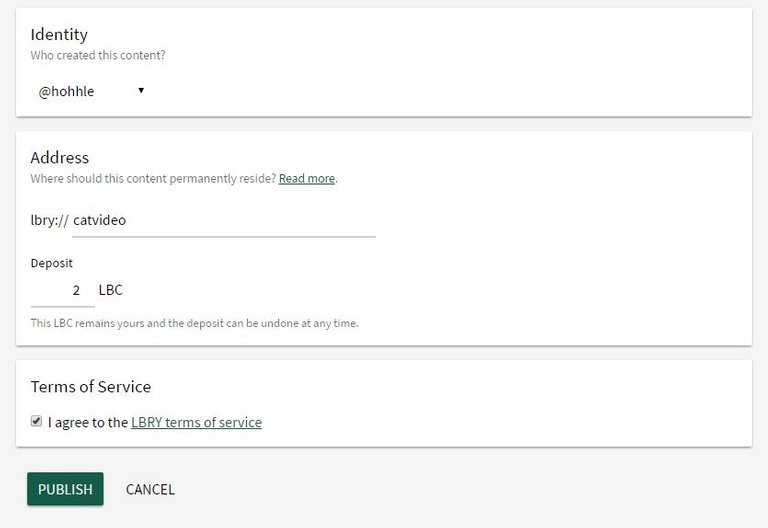Click "Where should this content permanently reside?" text
The width and height of the screenshot is (768, 528).
click(x=153, y=178)
